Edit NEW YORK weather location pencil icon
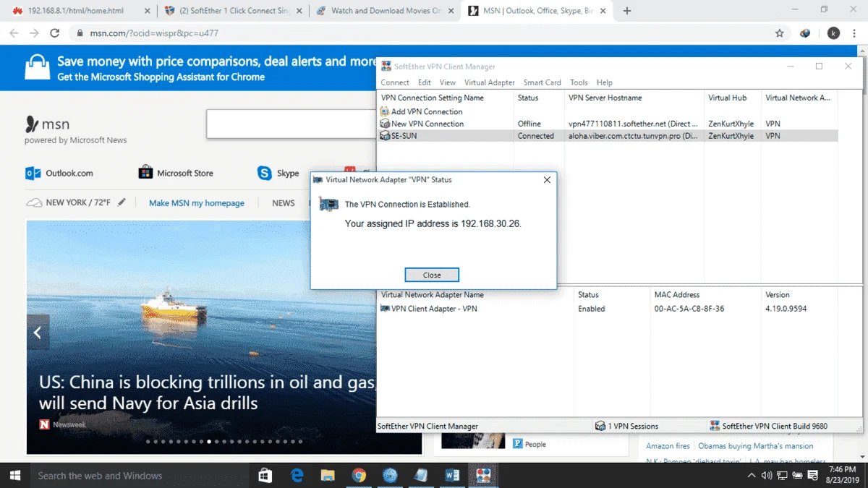This screenshot has height=488, width=868. tap(122, 202)
